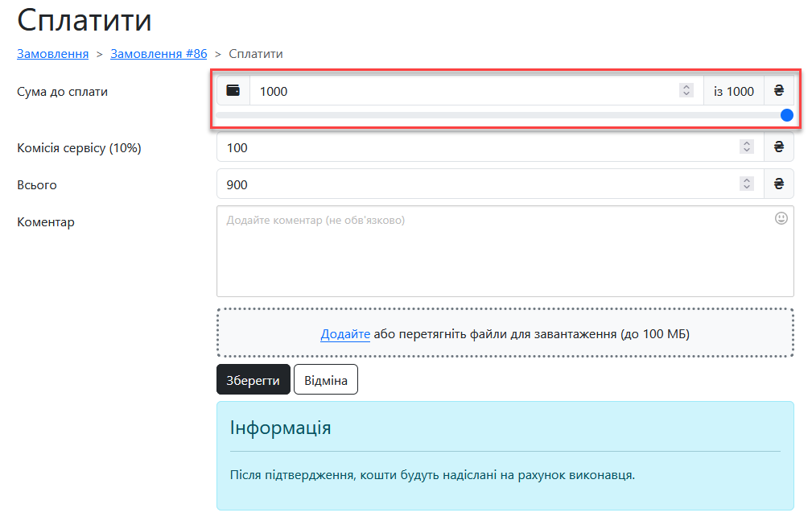Click stepper arrows in 'Сума до сплати' field

(686, 90)
